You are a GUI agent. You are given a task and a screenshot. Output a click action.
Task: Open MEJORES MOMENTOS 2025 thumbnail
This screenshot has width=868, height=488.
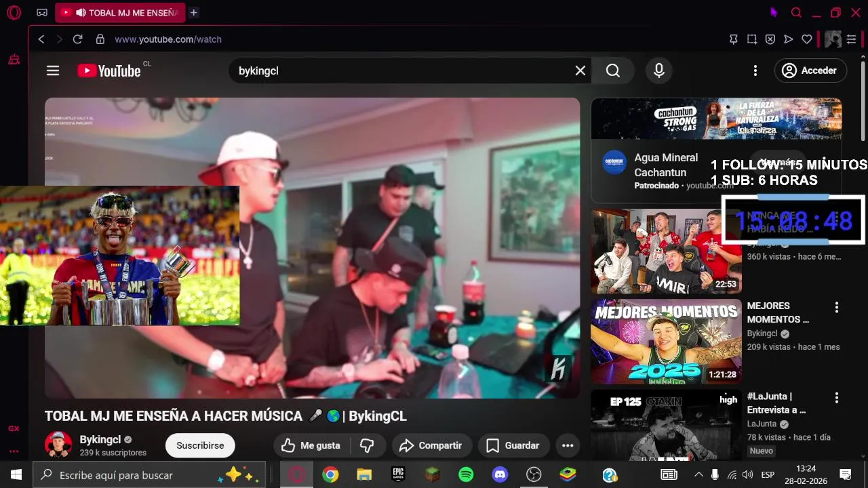pyautogui.click(x=666, y=342)
